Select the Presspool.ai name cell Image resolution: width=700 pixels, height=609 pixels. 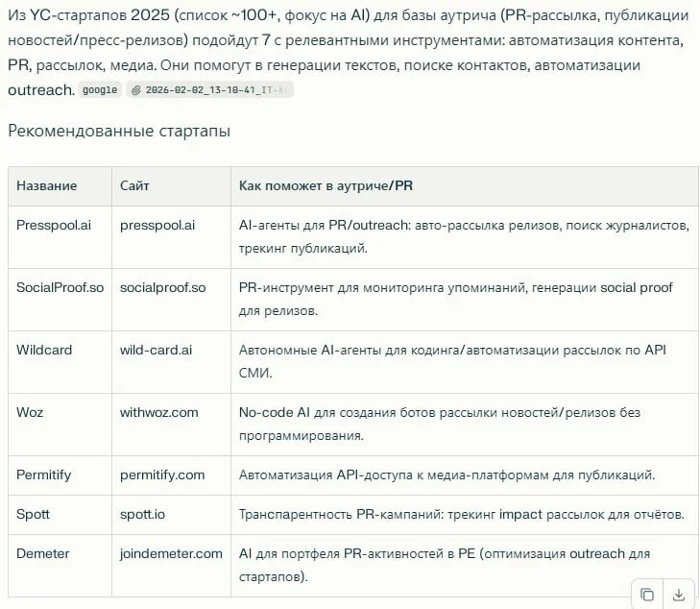coord(53,225)
